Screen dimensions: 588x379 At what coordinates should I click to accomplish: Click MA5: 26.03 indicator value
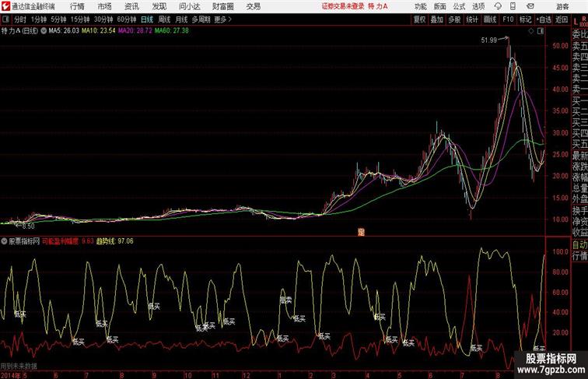point(64,31)
